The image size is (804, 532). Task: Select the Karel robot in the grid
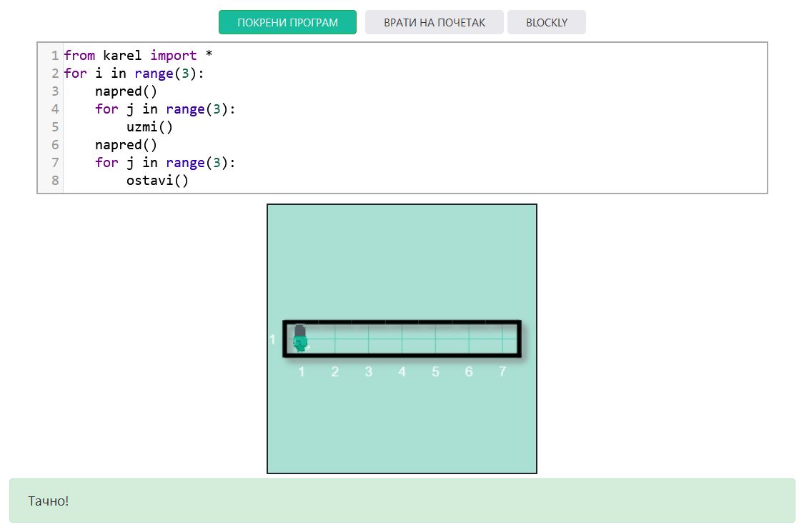(300, 338)
